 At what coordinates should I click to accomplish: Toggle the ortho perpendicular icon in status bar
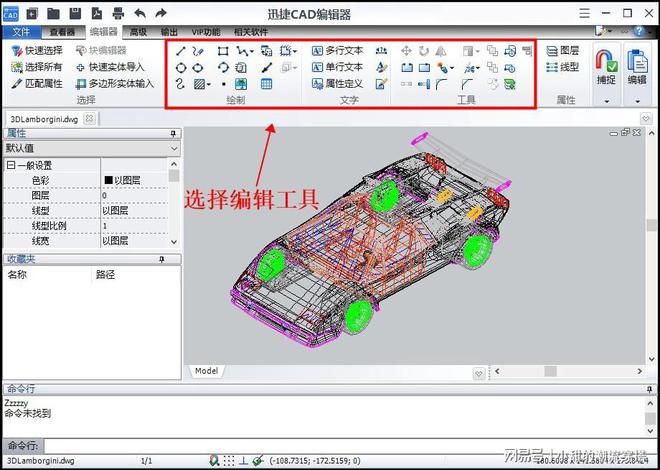tap(244, 460)
